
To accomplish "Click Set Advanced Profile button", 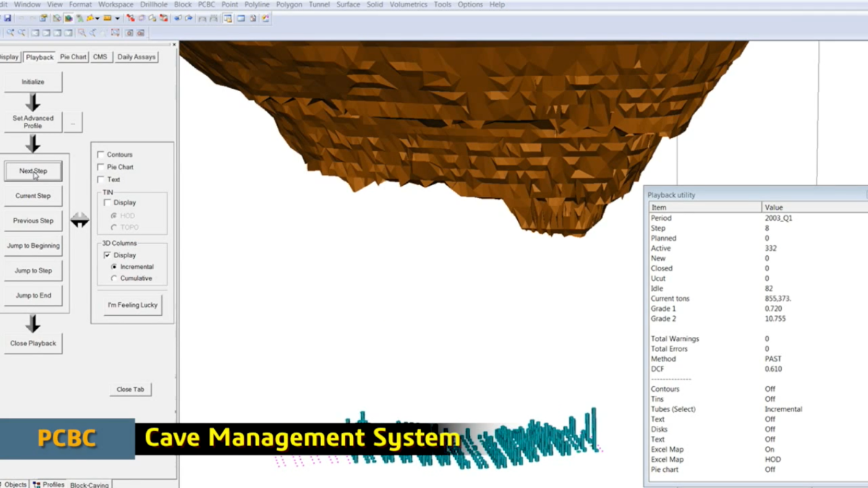I will coord(33,121).
